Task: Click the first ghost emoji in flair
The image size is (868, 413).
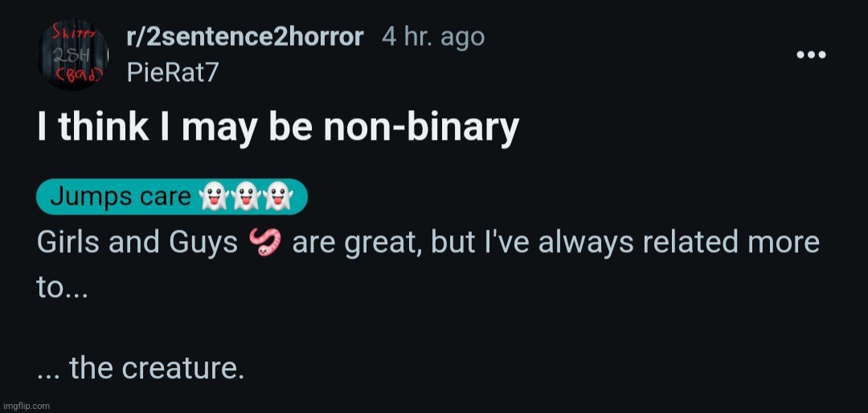Action: point(211,197)
